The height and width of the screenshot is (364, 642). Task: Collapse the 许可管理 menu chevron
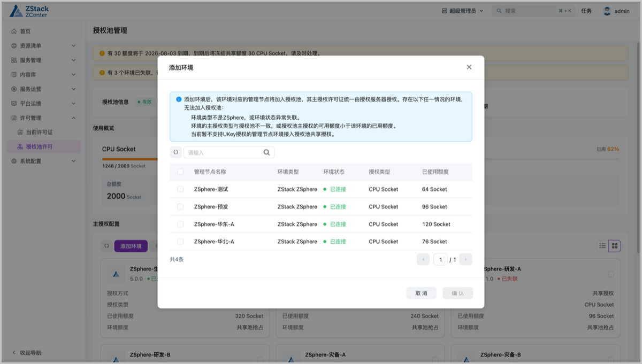73,118
